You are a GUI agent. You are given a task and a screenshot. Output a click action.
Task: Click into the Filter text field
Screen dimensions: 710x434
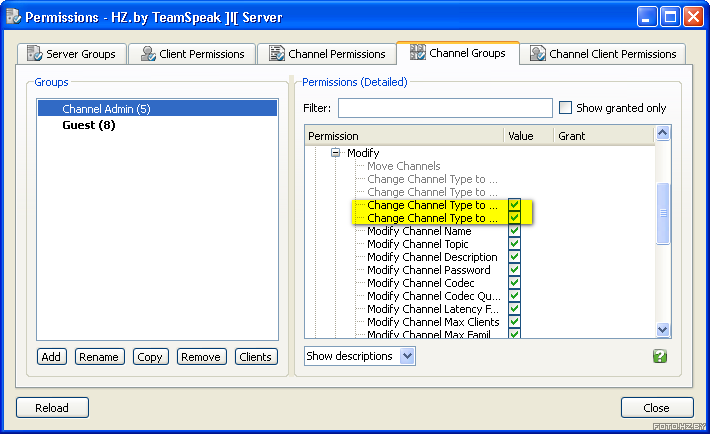tap(445, 108)
